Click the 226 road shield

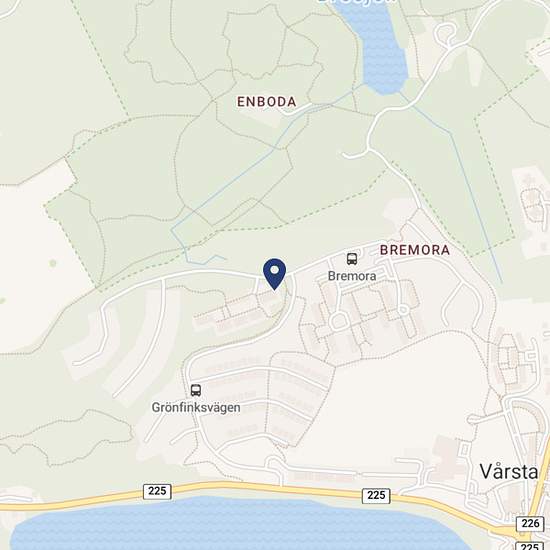click(x=530, y=523)
